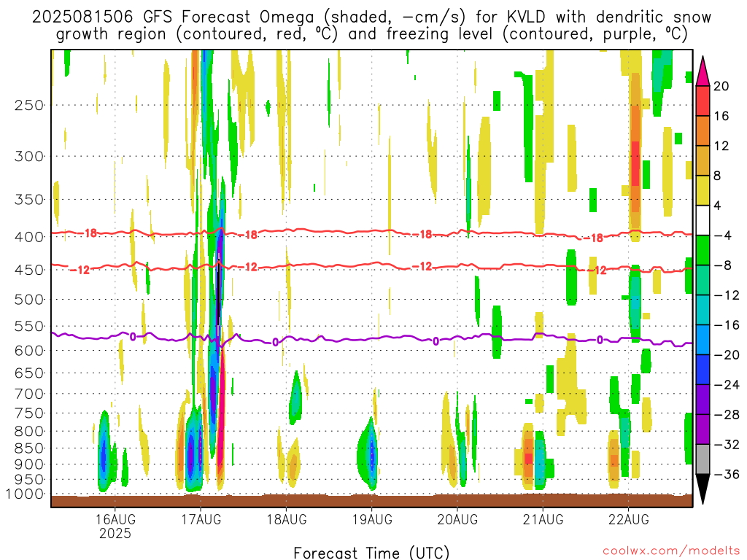Select the gold 8 to 12 colorbar segment
747x560 pixels.
703,161
